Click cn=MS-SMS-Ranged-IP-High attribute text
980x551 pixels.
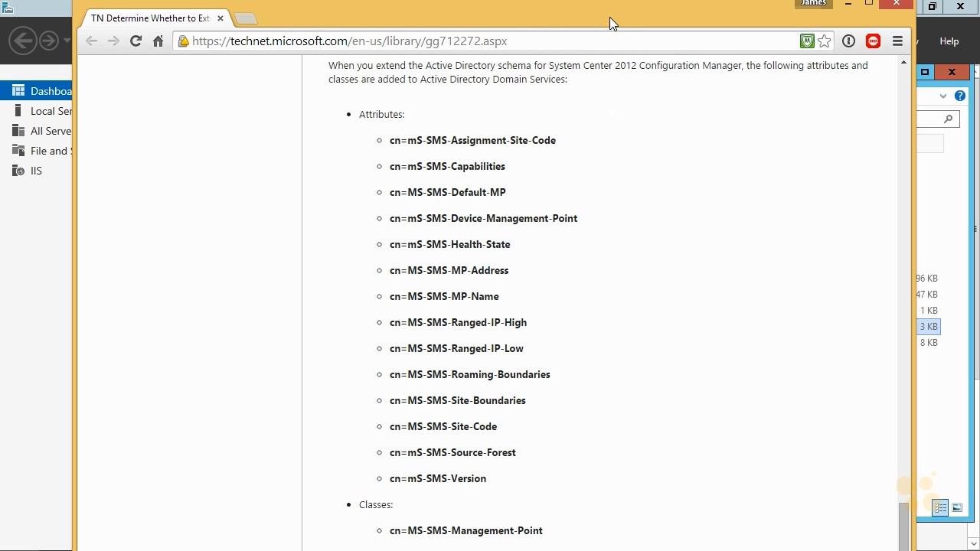(x=458, y=322)
